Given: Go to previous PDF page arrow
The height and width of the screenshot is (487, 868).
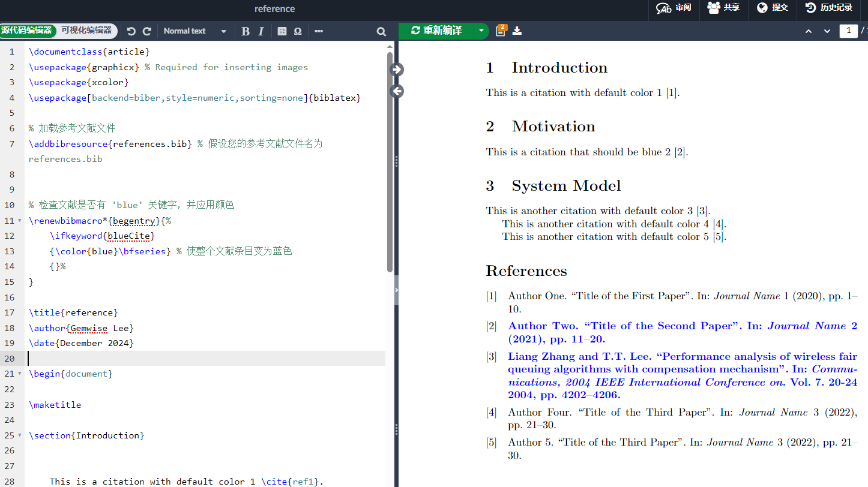Looking at the screenshot, I should click(x=809, y=31).
